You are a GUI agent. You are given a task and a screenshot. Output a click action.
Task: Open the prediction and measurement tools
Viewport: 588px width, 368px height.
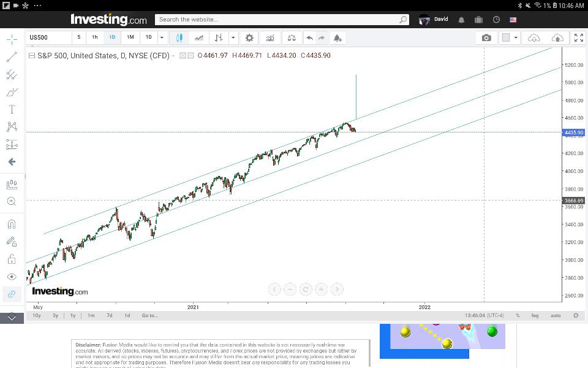click(x=12, y=144)
